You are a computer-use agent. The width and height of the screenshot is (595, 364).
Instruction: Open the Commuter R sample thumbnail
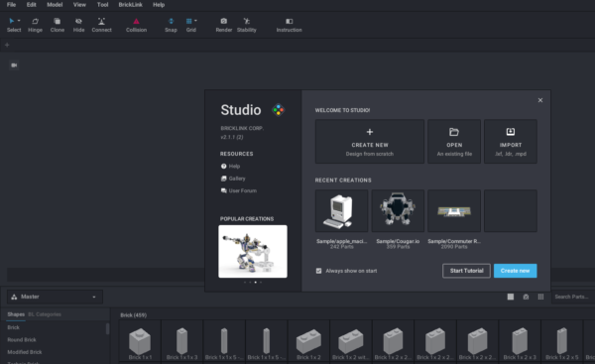pyautogui.click(x=454, y=211)
